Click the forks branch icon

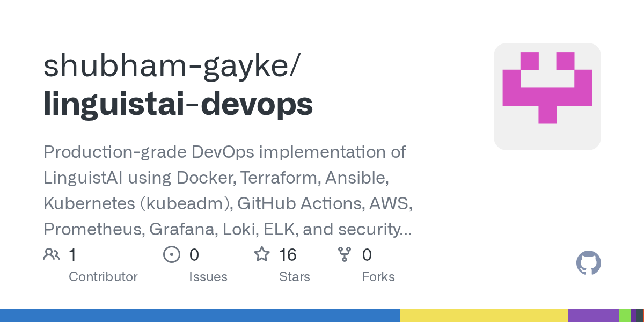[x=345, y=254]
